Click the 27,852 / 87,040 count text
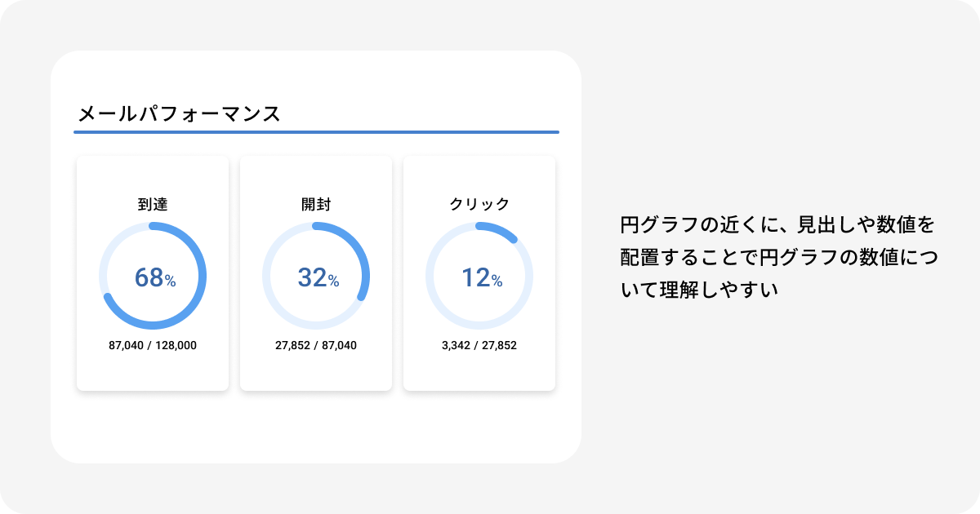Image resolution: width=980 pixels, height=514 pixels. (316, 345)
